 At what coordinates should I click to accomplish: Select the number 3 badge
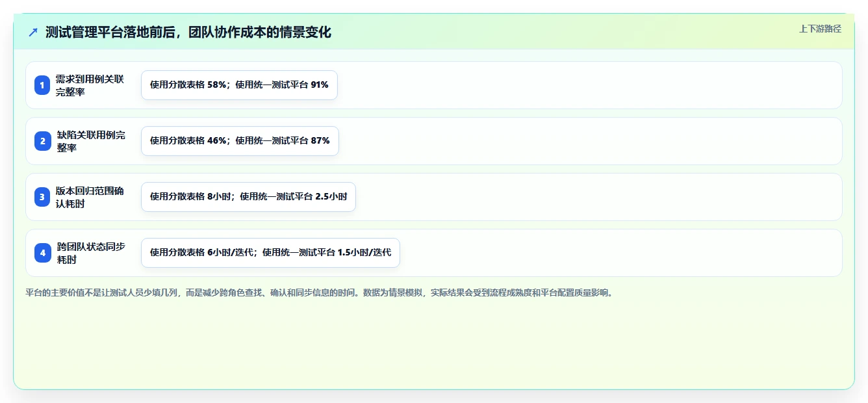pyautogui.click(x=42, y=197)
